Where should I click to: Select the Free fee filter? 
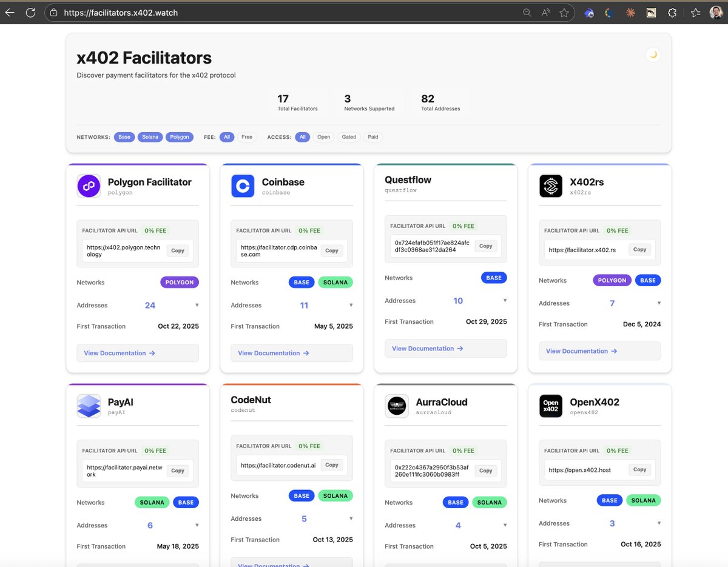247,137
